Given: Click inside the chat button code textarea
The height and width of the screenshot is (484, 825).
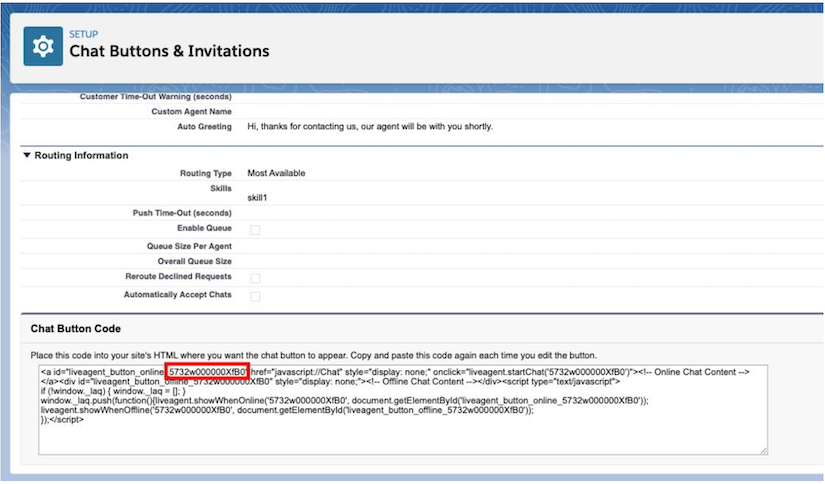Looking at the screenshot, I should pos(403,409).
